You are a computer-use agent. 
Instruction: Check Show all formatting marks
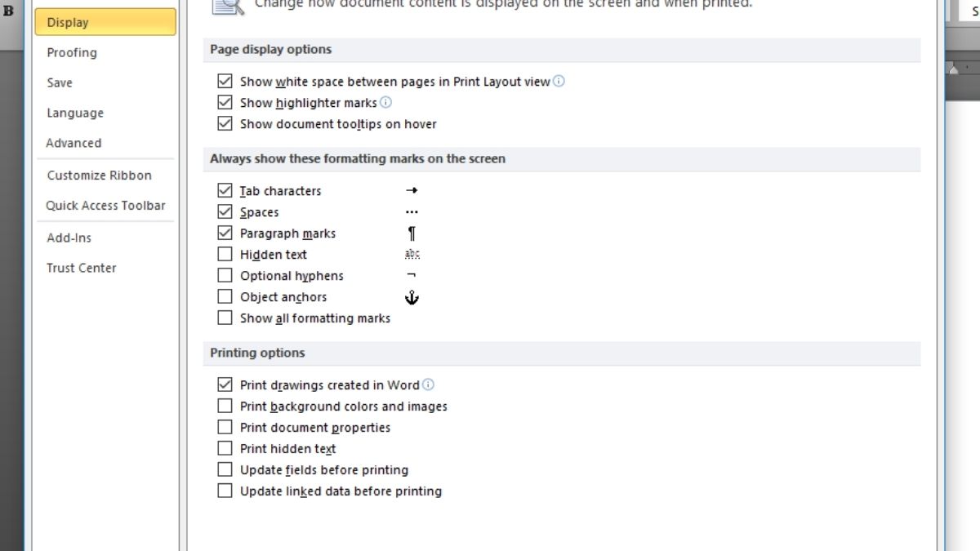(225, 318)
